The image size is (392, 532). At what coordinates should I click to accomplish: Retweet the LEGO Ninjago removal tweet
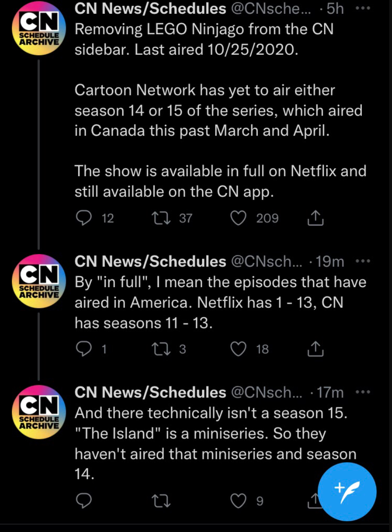coord(161,218)
